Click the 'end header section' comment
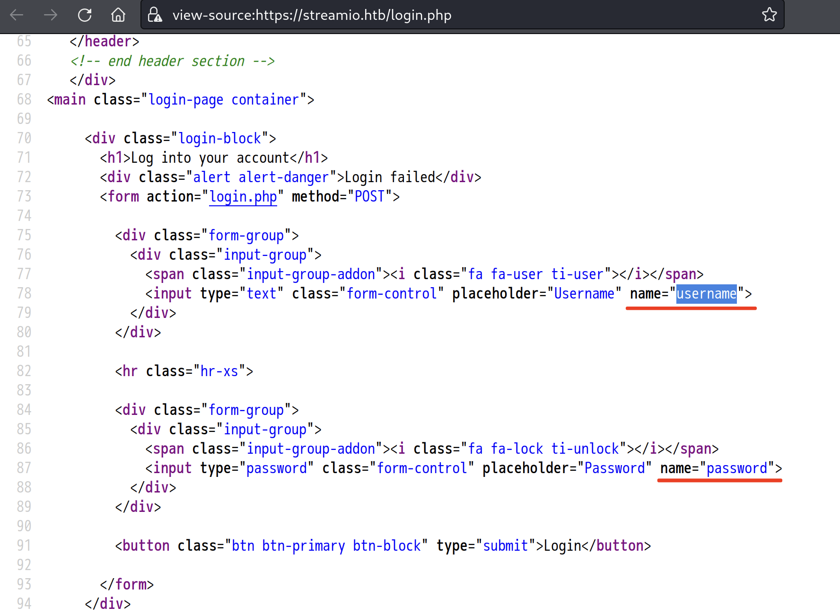This screenshot has height=616, width=840. [172, 61]
